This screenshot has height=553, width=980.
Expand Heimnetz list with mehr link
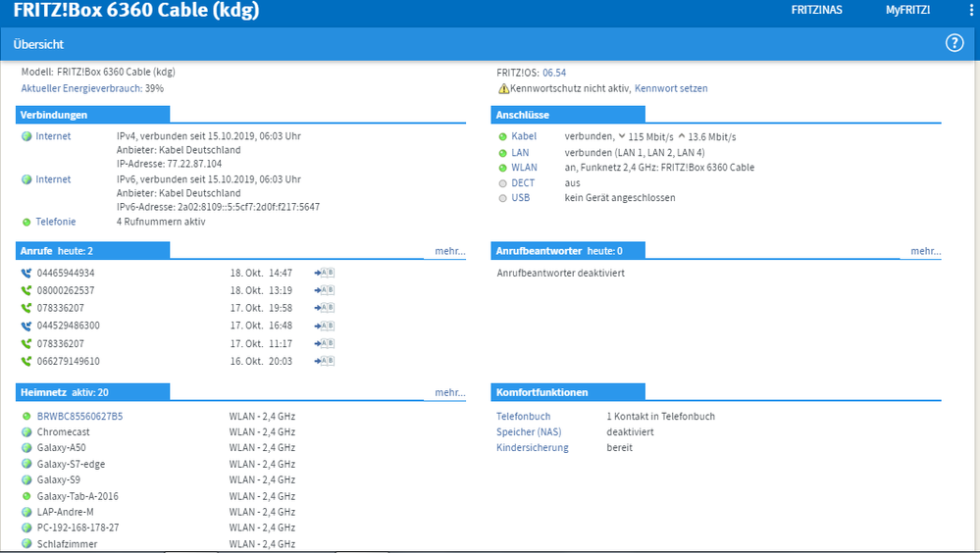tap(450, 392)
